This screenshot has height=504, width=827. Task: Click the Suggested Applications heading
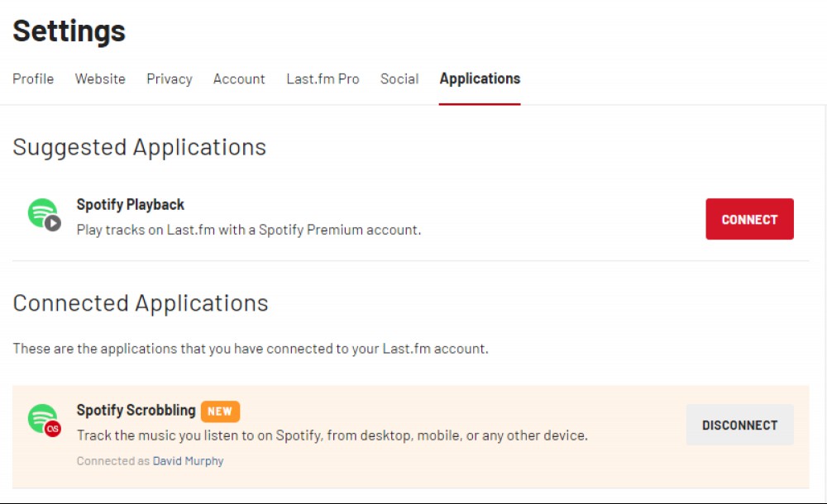click(x=139, y=147)
